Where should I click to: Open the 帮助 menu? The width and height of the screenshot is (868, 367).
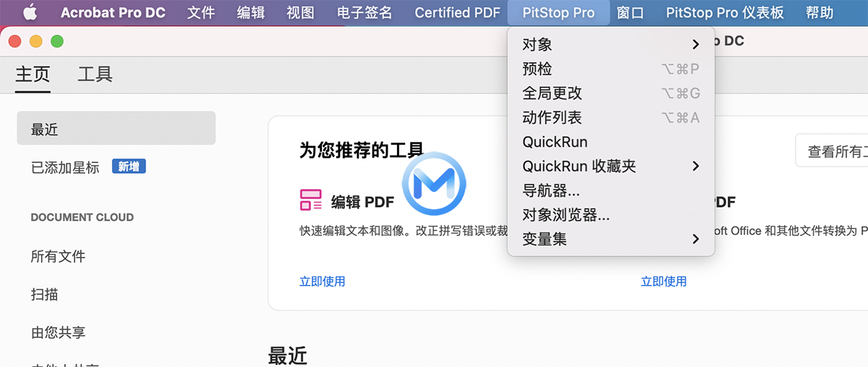coord(819,12)
